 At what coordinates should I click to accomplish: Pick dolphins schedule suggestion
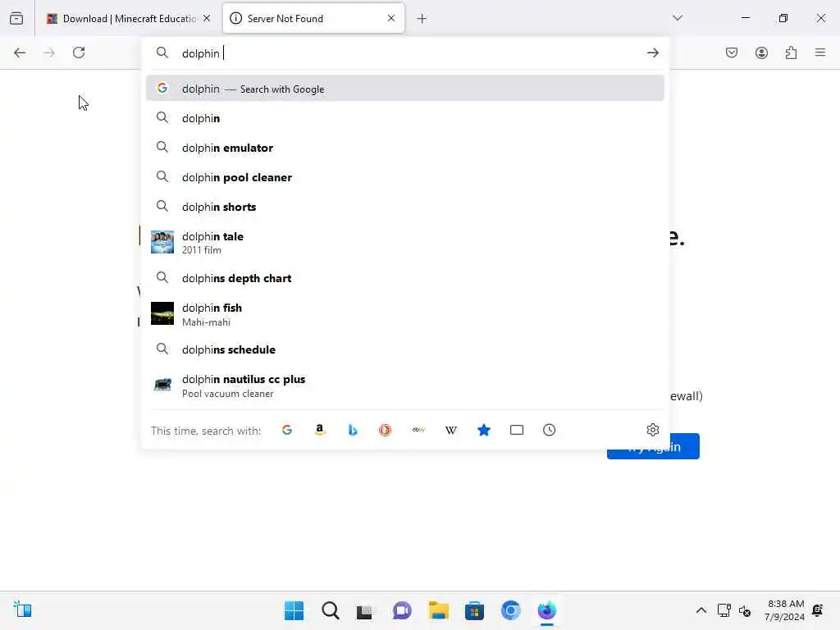(x=405, y=349)
